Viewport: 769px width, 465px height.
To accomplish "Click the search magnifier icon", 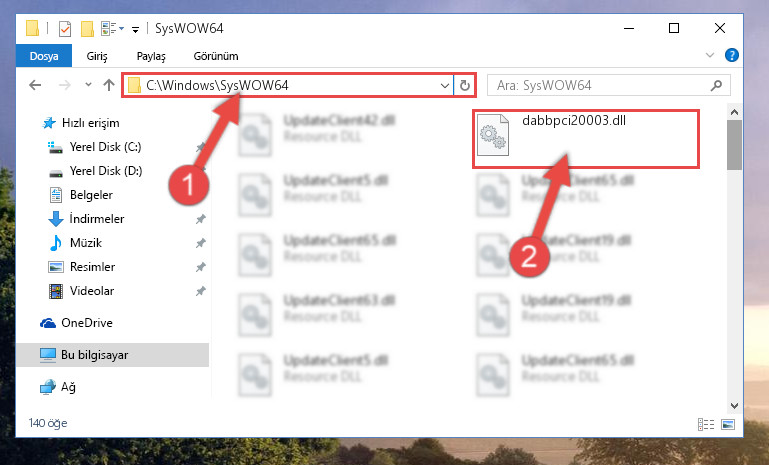I will [716, 85].
